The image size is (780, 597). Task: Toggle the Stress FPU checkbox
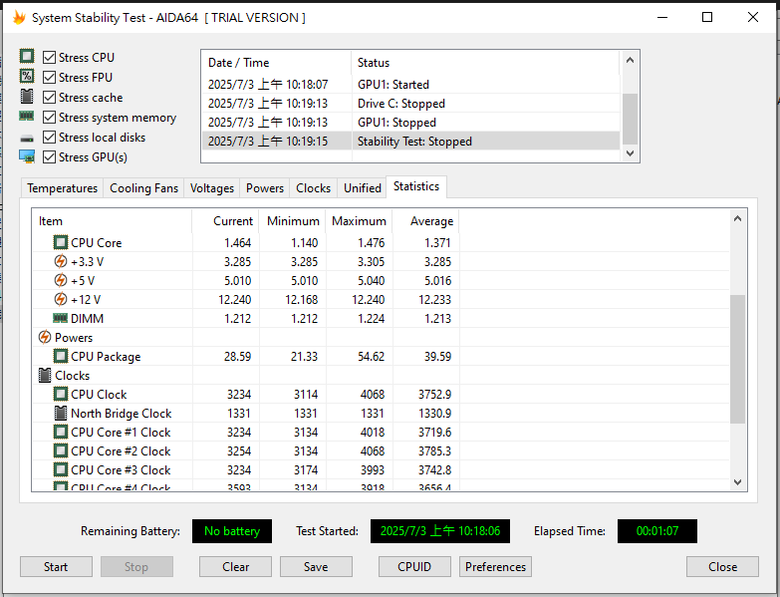point(49,78)
